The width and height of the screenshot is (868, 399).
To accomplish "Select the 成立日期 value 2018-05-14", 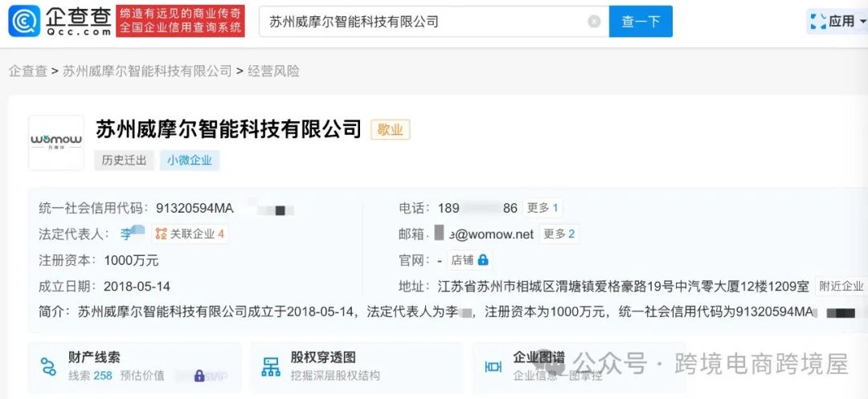I will [137, 287].
